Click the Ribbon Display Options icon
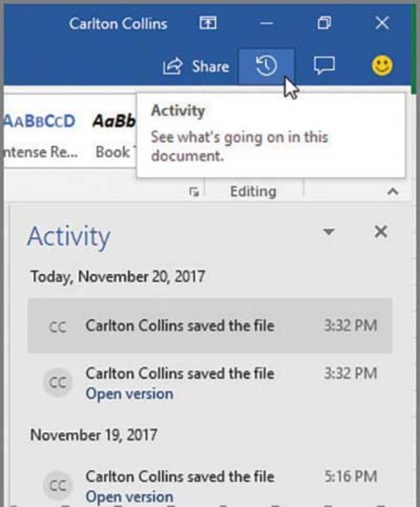 click(x=208, y=23)
